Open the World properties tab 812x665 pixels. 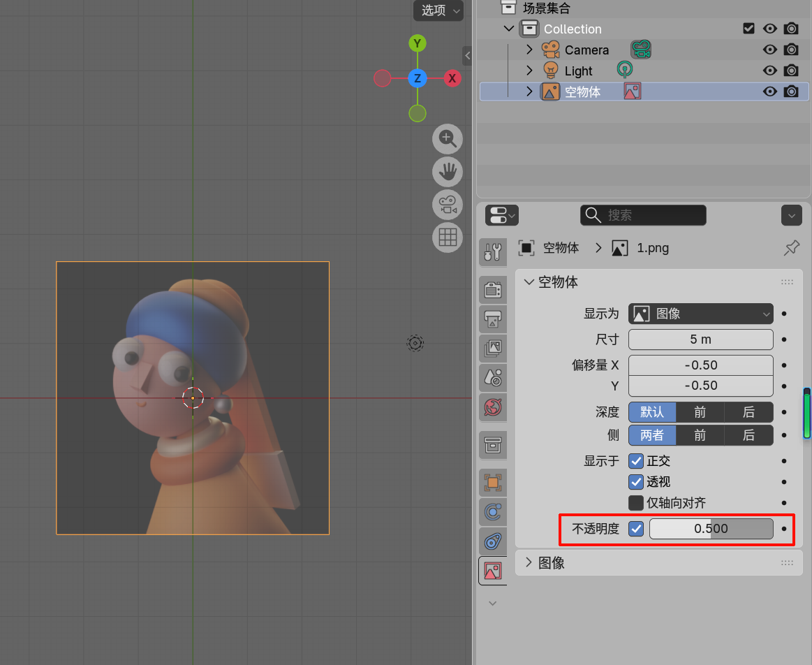493,407
